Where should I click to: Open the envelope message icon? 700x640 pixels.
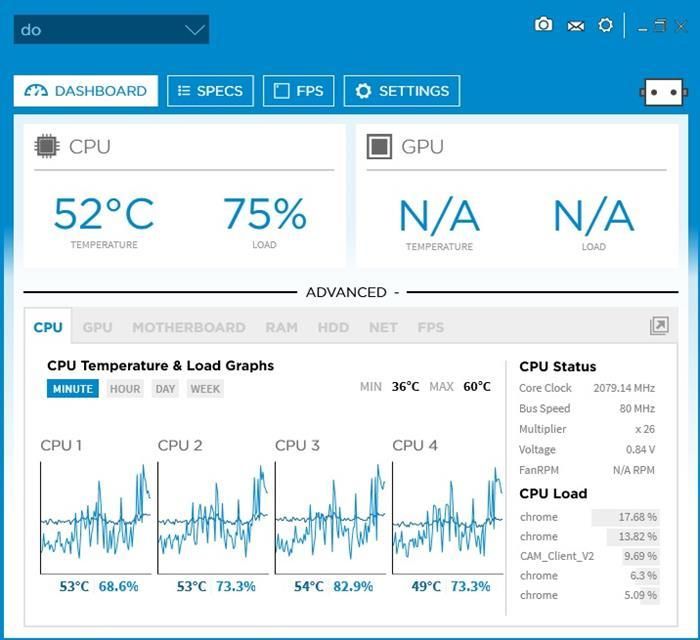click(x=575, y=26)
